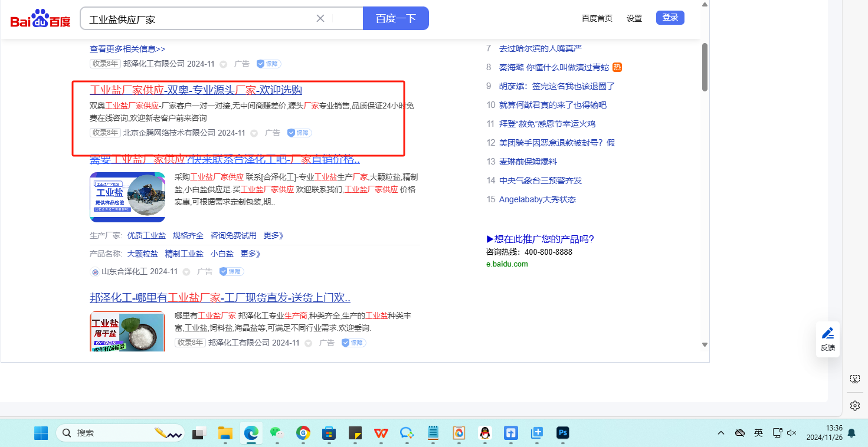Toggle the 英 input language indicator

(758, 433)
